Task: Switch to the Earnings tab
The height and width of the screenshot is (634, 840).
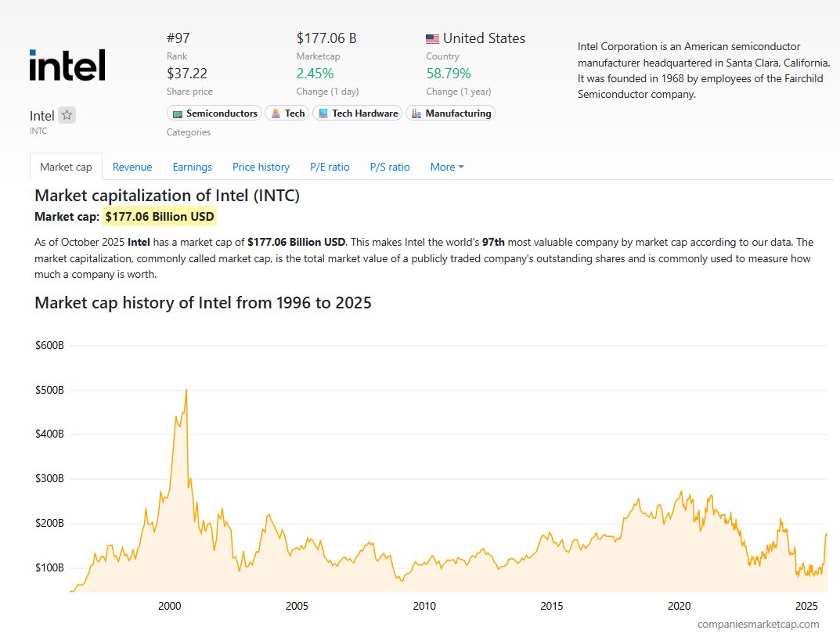Action: tap(193, 167)
